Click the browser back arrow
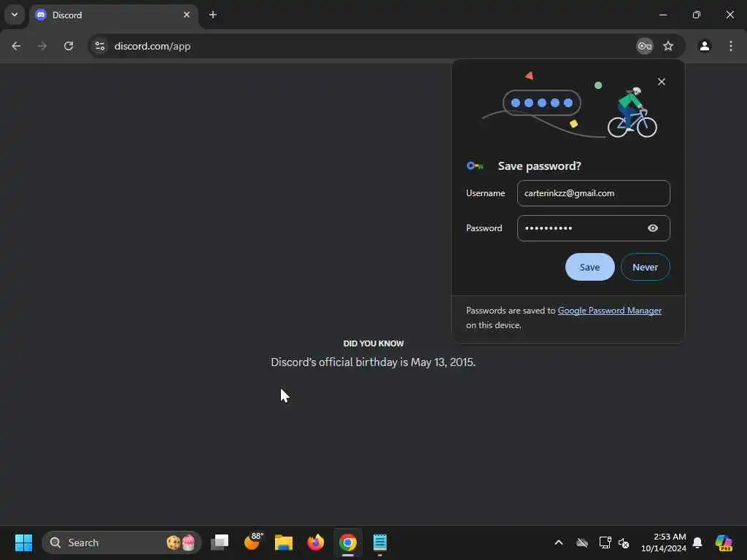 (16, 46)
